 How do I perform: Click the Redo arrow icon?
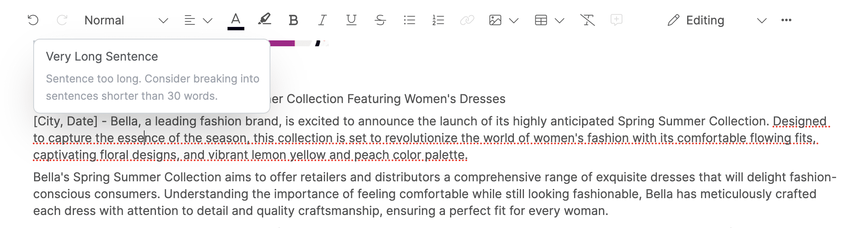[x=62, y=20]
